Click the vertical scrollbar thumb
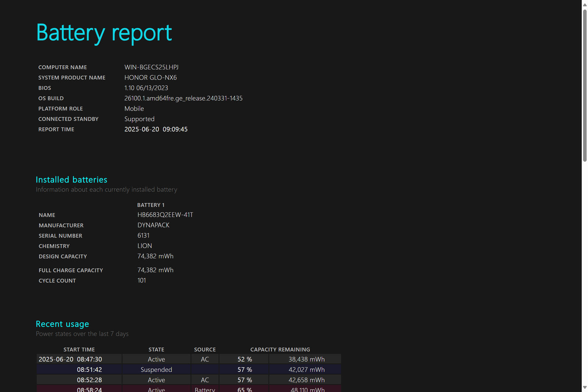588x392 pixels. pyautogui.click(x=585, y=84)
